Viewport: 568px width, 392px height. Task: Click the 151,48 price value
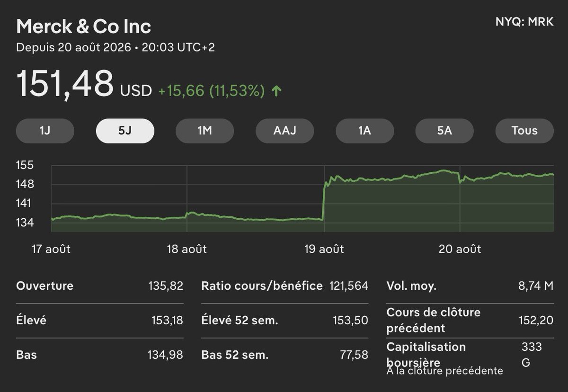(x=65, y=84)
